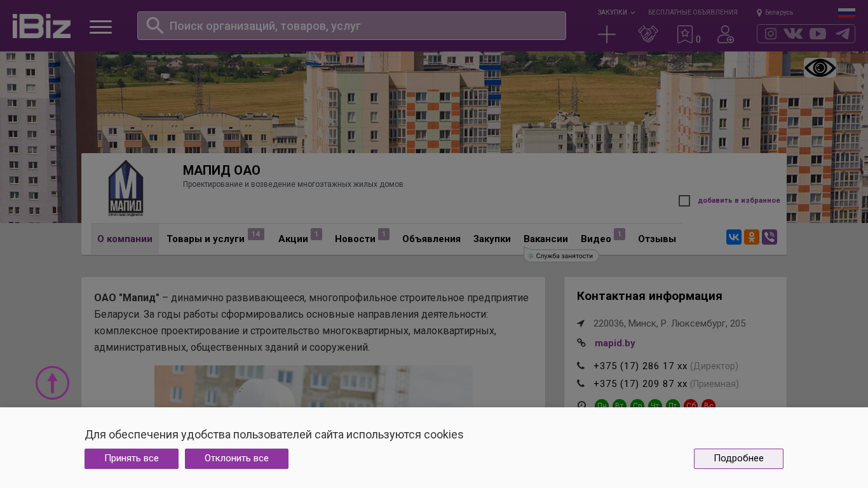Click the scroll-to-top arrow button
This screenshot has height=488, width=868.
(52, 383)
